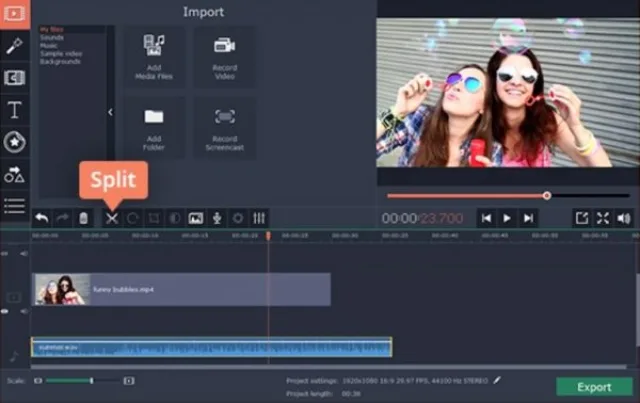The height and width of the screenshot is (403, 640).
Task: Edit project settings with pencil icon
Action: pos(497,380)
